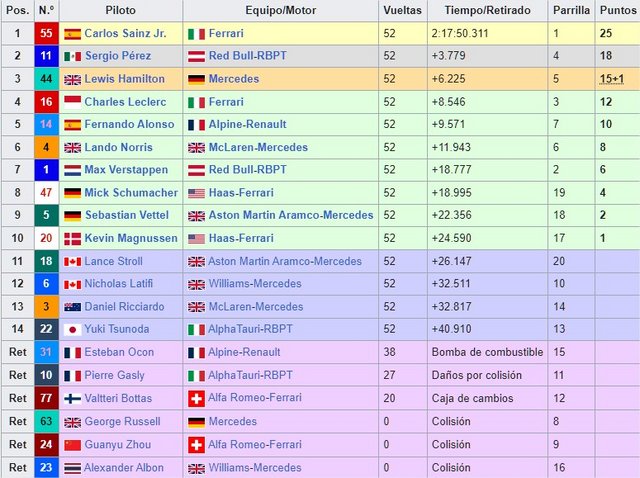Image resolution: width=640 pixels, height=478 pixels.
Task: Open the Carlos Sainz Jr. driver link
Action: coord(125,33)
